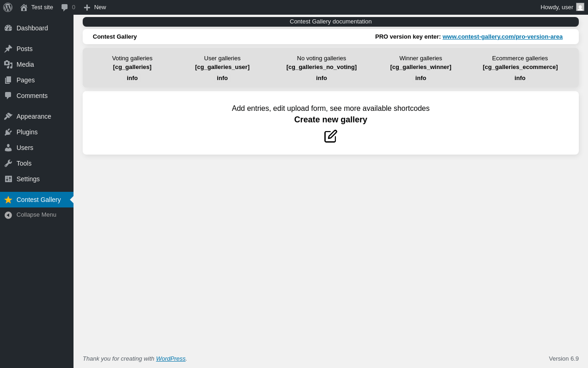Click the Version 6.9 footer text

coord(564,359)
